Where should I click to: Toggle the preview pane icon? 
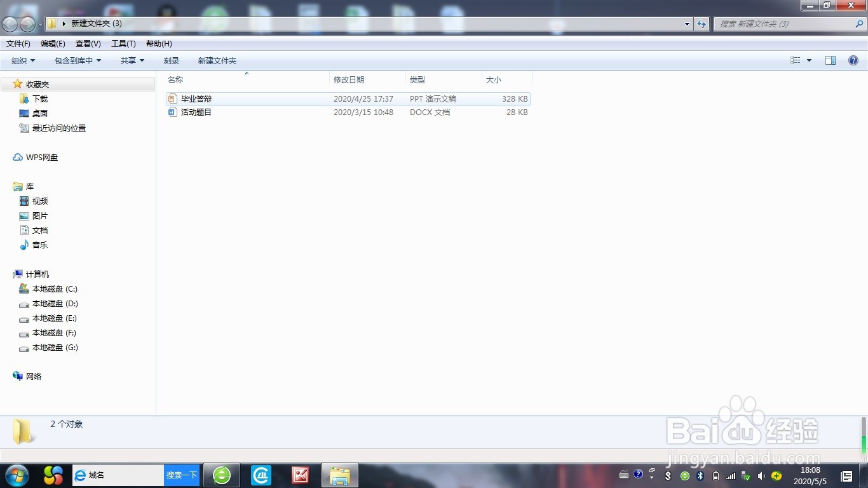tap(831, 60)
